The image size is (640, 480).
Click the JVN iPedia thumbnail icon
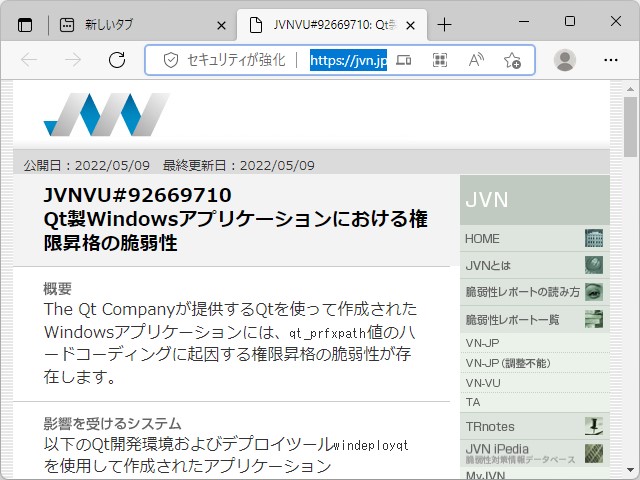coord(593,453)
